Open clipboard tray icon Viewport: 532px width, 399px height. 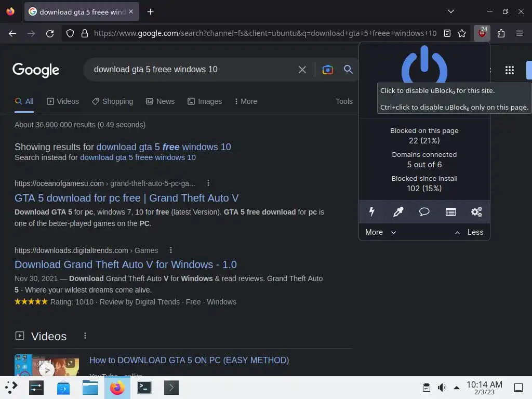(427, 388)
